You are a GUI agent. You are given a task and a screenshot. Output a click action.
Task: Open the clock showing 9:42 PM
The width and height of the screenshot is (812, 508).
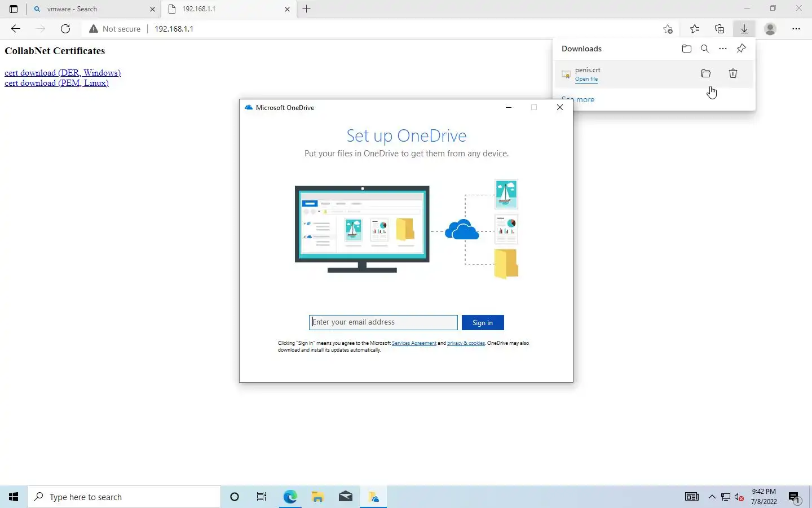764,497
